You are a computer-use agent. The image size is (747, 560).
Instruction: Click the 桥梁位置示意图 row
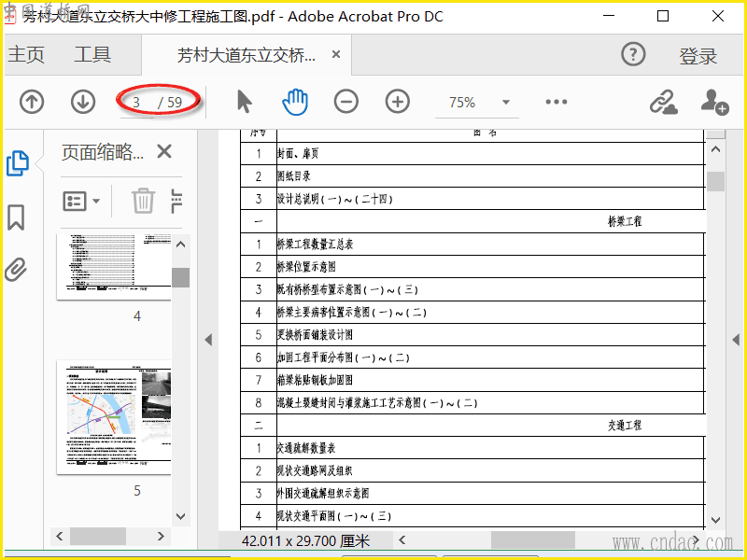click(472, 267)
